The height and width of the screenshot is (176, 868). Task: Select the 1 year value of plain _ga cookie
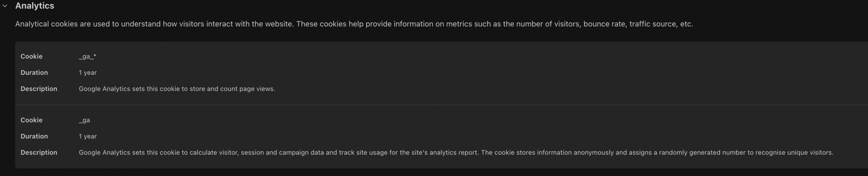click(x=88, y=136)
